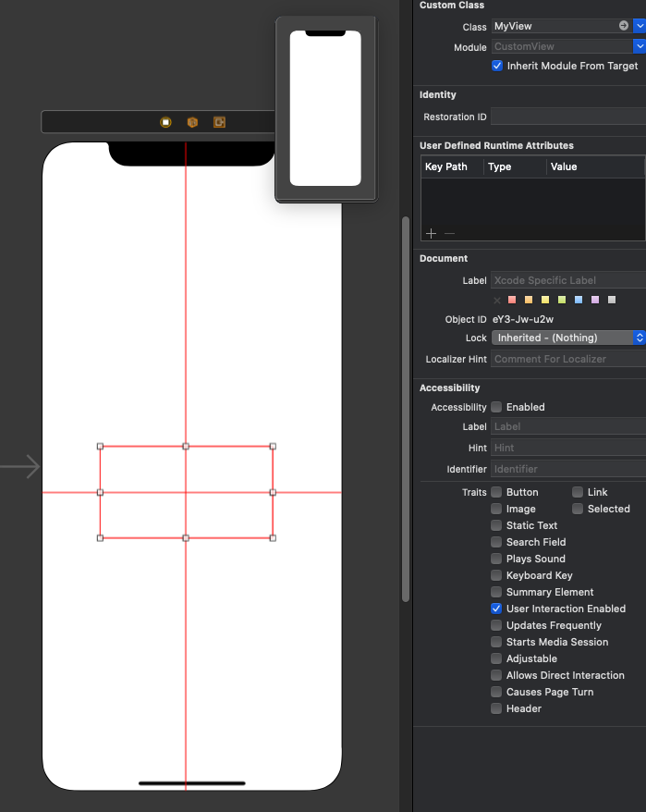Click the Class field containing MyView

click(x=562, y=25)
